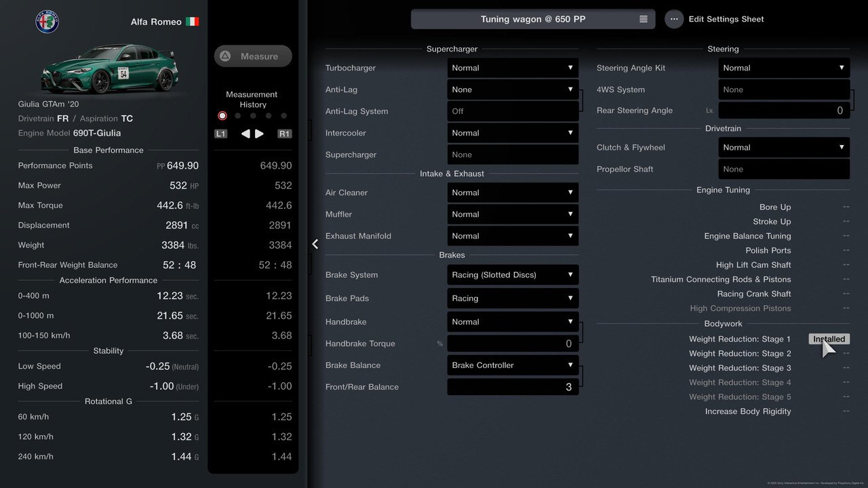Click the Performance Points 649.90 value

point(182,165)
